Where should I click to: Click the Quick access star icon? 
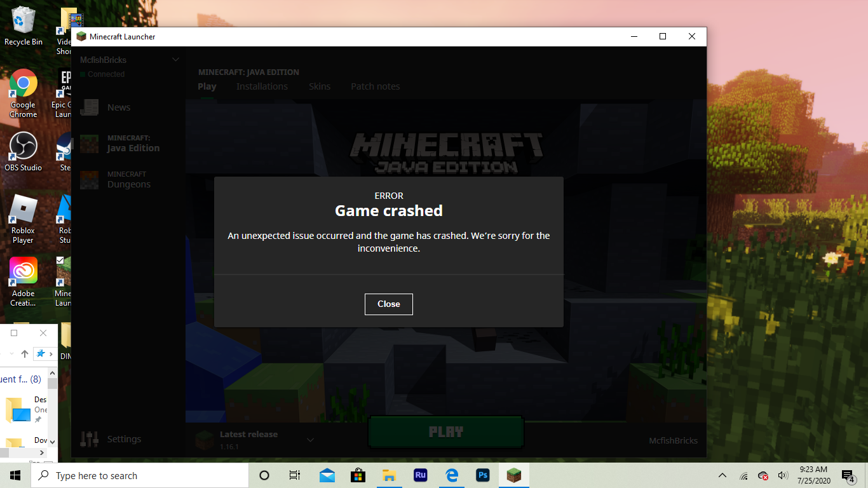pos(41,354)
